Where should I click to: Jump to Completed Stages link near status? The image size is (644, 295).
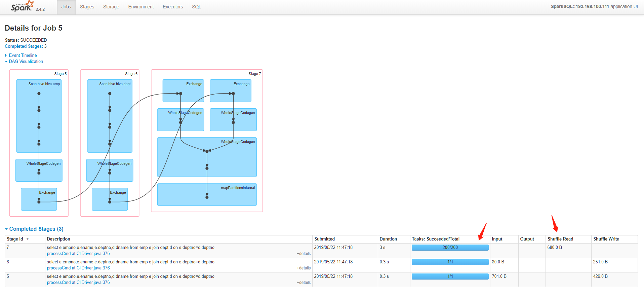(x=24, y=46)
